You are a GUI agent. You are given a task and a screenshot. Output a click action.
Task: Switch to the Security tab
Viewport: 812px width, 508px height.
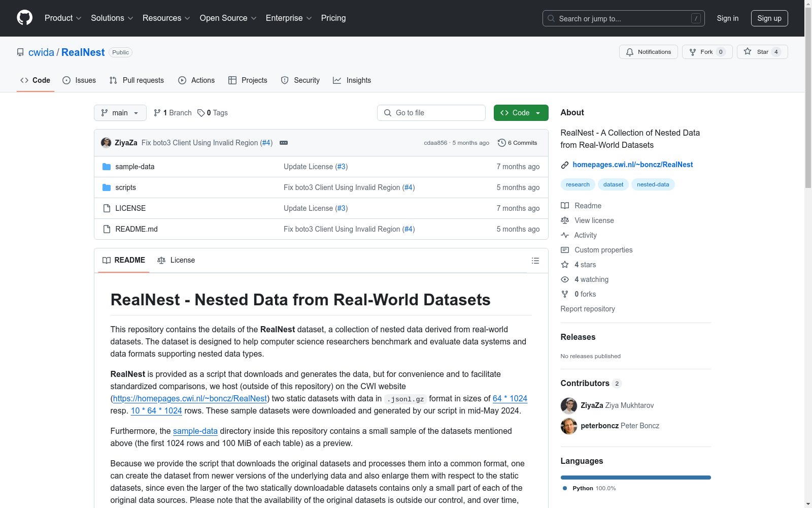click(300, 80)
